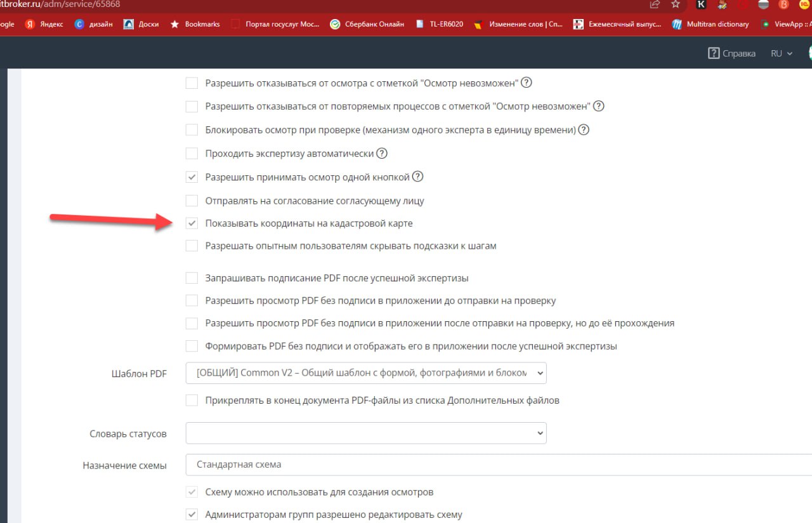Open the Шаблон PDF dropdown

pyautogui.click(x=366, y=373)
